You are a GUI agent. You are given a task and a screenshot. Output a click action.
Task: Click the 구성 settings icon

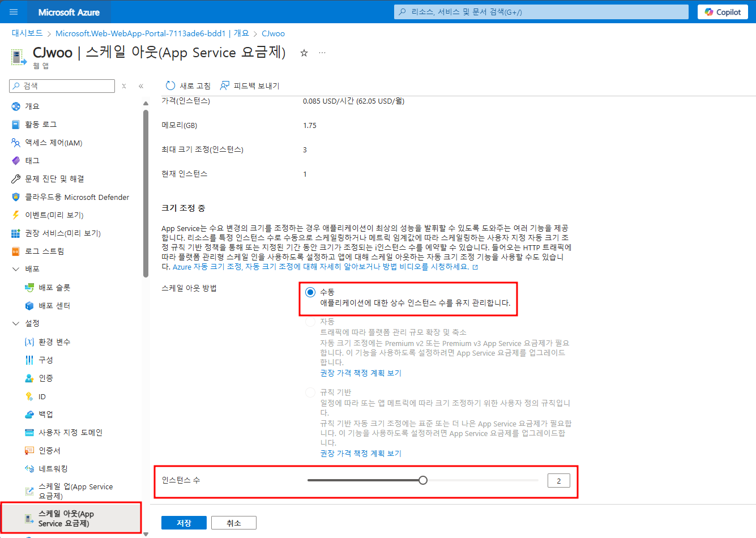(x=29, y=360)
